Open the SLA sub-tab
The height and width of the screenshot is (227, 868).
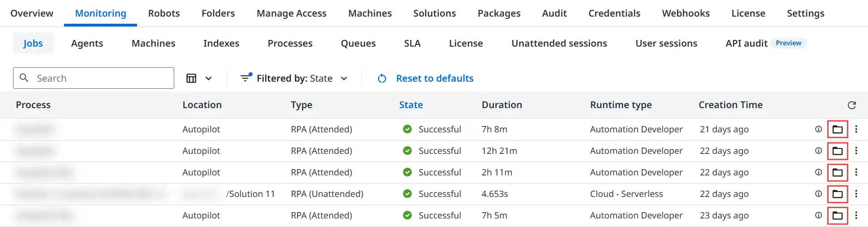click(x=413, y=43)
